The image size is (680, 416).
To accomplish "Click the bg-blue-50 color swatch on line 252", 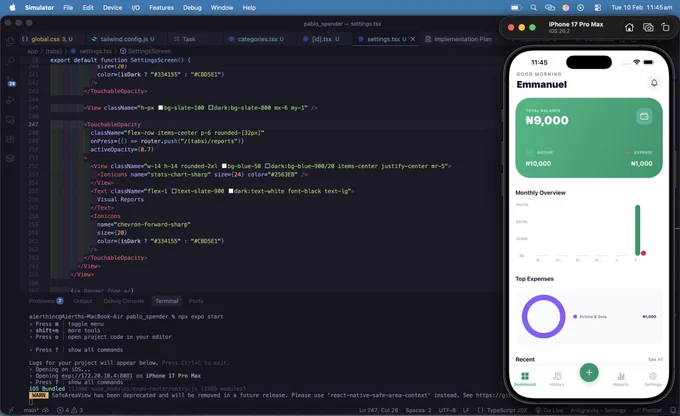I will click(224, 166).
